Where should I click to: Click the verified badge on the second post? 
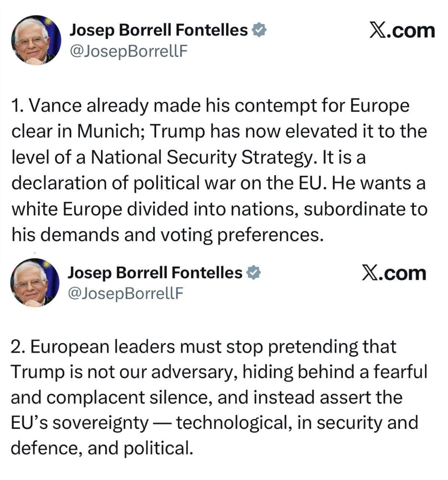(x=253, y=273)
